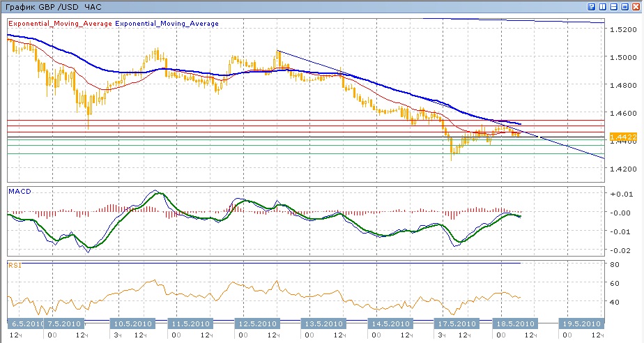Image resolution: width=644 pixels, height=343 pixels.
Task: Click the orange 1.4422 current price tag
Action: click(x=622, y=137)
